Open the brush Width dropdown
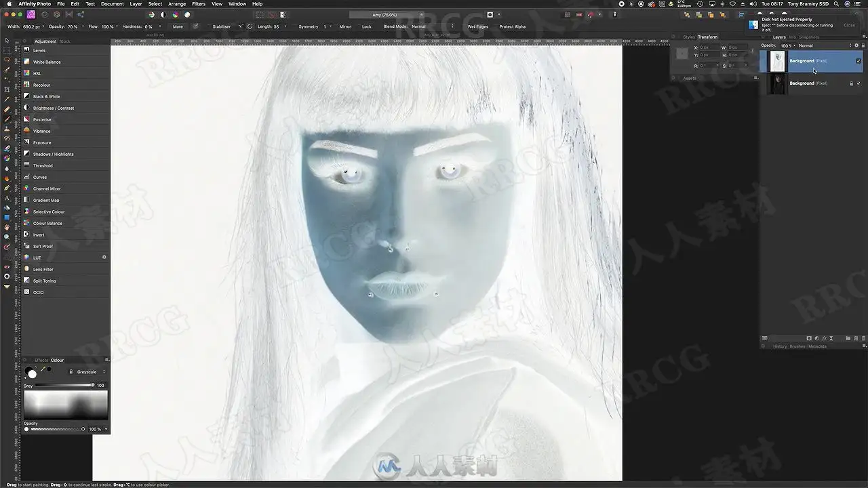The image size is (868, 488). pos(43,26)
